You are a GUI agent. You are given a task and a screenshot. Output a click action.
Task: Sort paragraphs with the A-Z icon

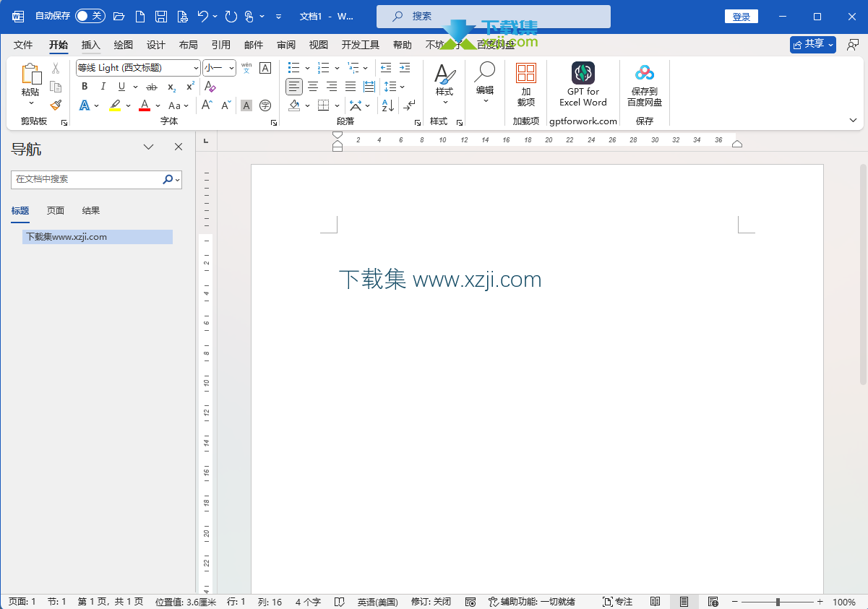coord(388,105)
